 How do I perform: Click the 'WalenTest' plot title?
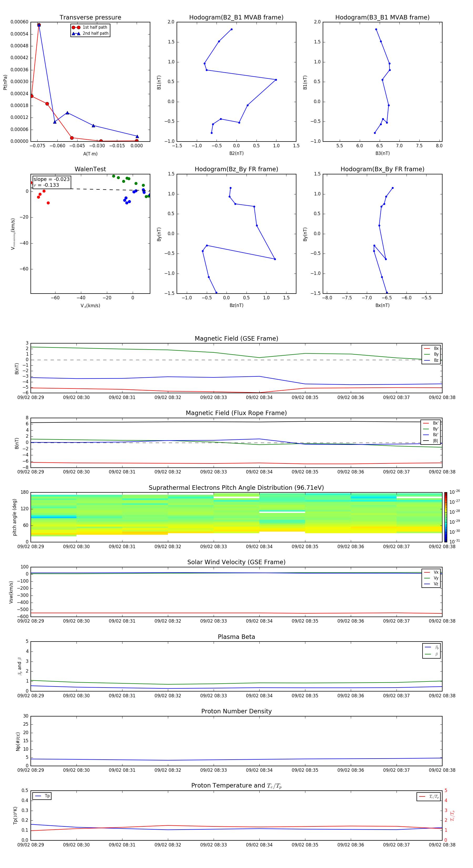90,169
